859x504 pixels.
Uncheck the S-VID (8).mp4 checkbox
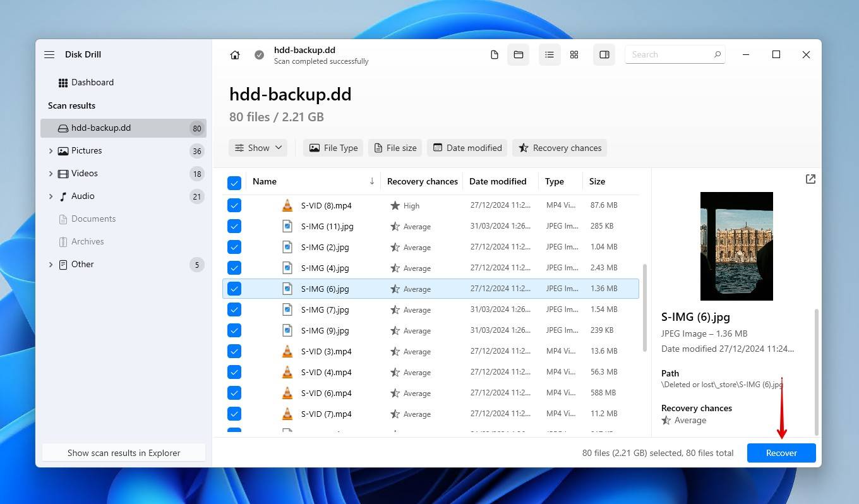click(234, 205)
